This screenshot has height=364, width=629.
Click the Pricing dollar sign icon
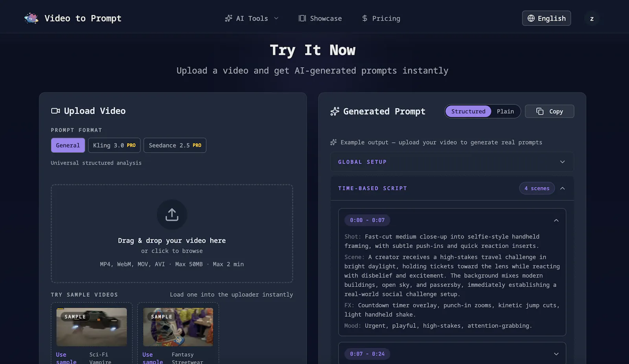coord(365,18)
